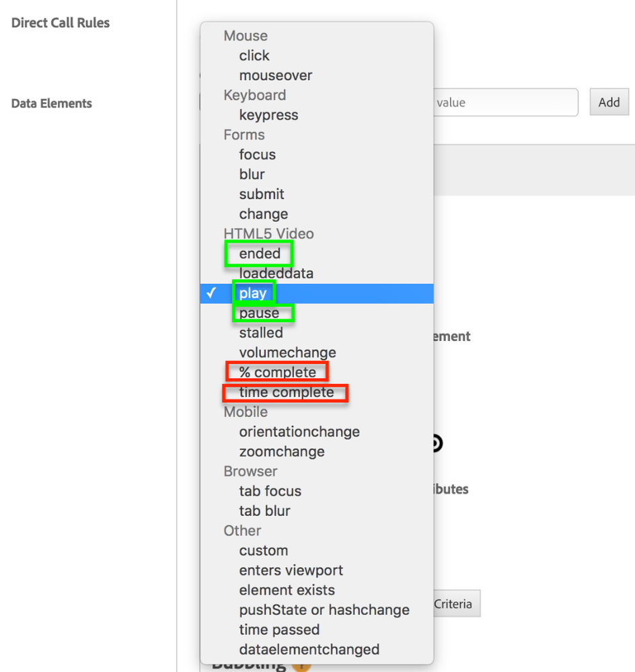Select the blur form event
This screenshot has height=672, width=635.
(x=252, y=174)
